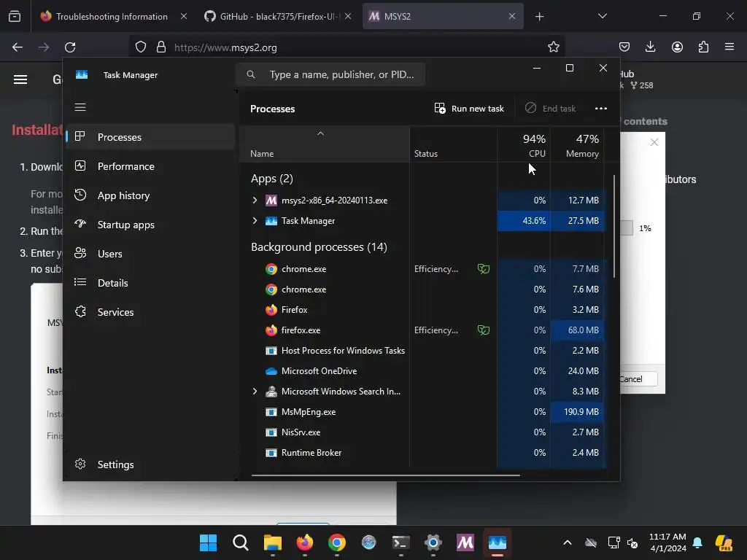The width and height of the screenshot is (747, 560).
Task: Switch to the Users page
Action: [x=150, y=254]
